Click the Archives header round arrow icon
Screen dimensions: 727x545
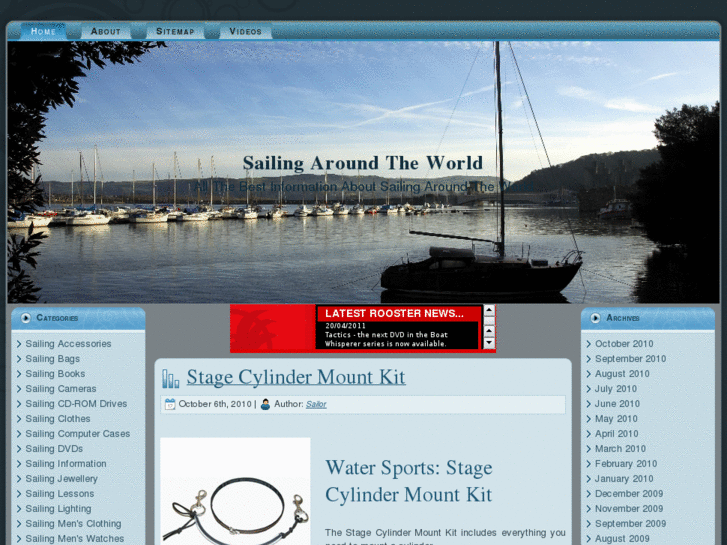pos(594,318)
